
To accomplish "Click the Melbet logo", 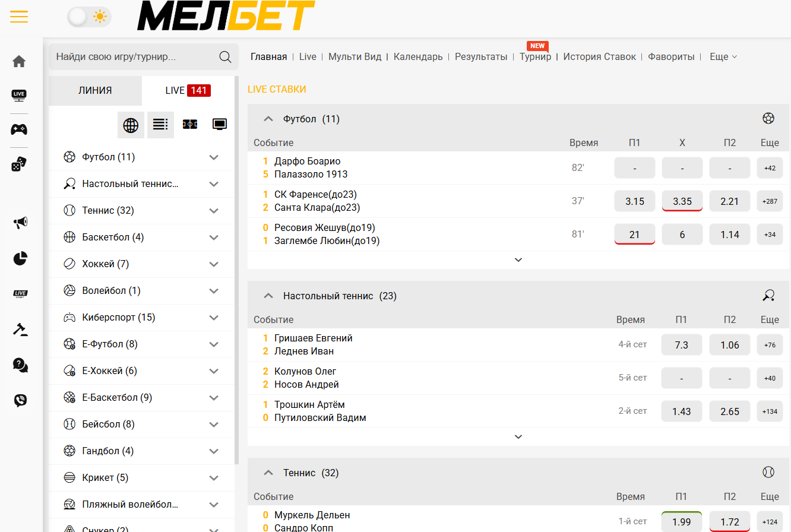I will (226, 16).
